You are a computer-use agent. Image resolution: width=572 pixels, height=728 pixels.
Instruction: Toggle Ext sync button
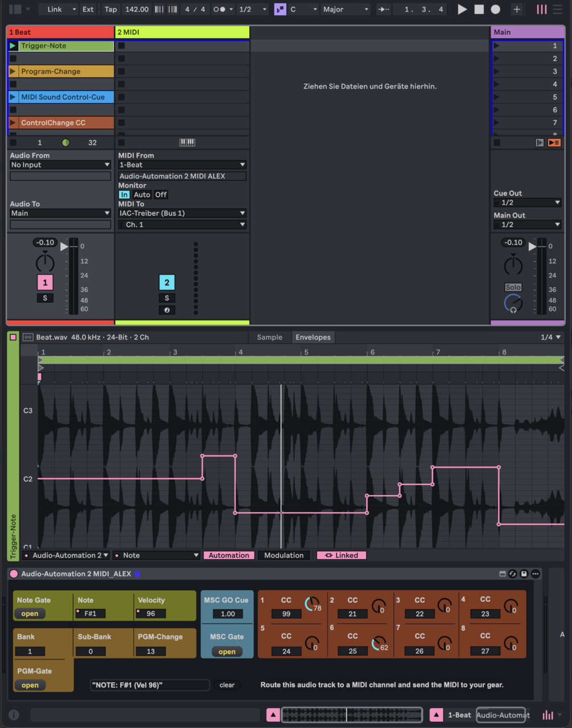88,9
